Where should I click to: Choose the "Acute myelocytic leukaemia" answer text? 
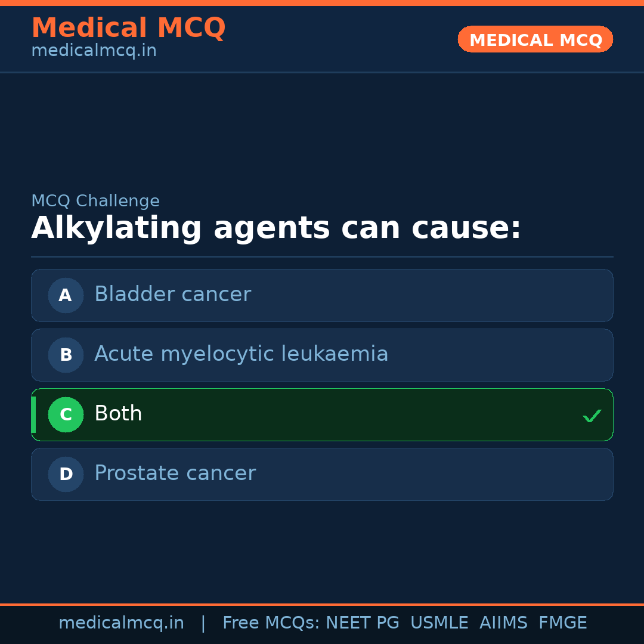[241, 354]
